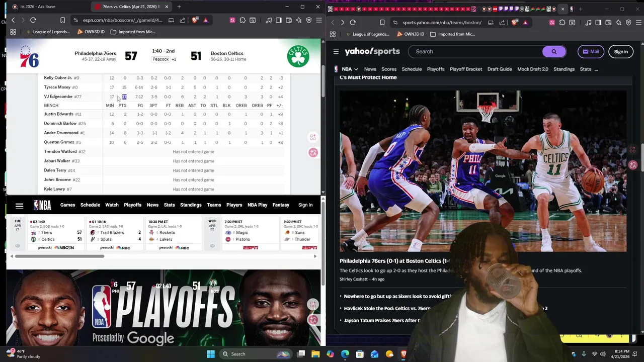644x362 pixels.
Task: Bookmark the ESPN boxscore page
Action: [x=62, y=20]
